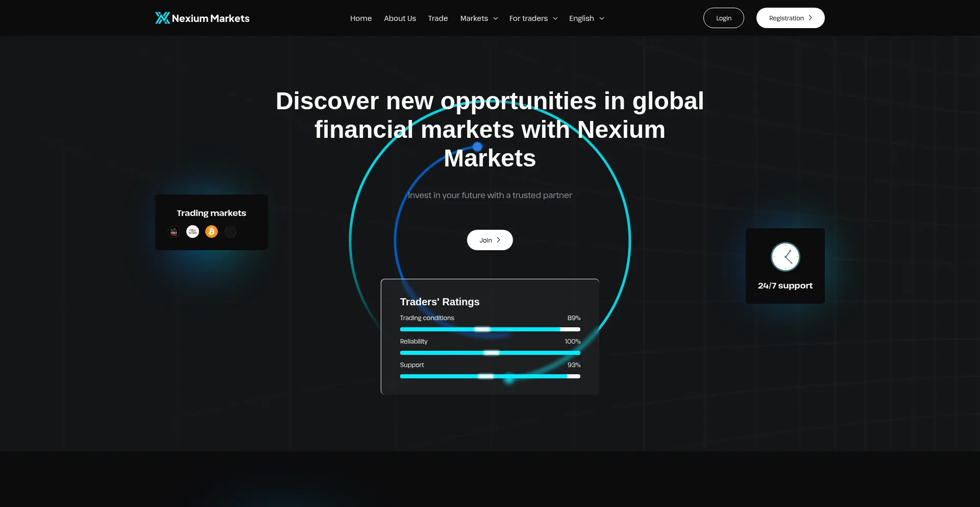The width and height of the screenshot is (980, 507).
Task: Click the Nexium Markets logo
Action: [x=202, y=17]
